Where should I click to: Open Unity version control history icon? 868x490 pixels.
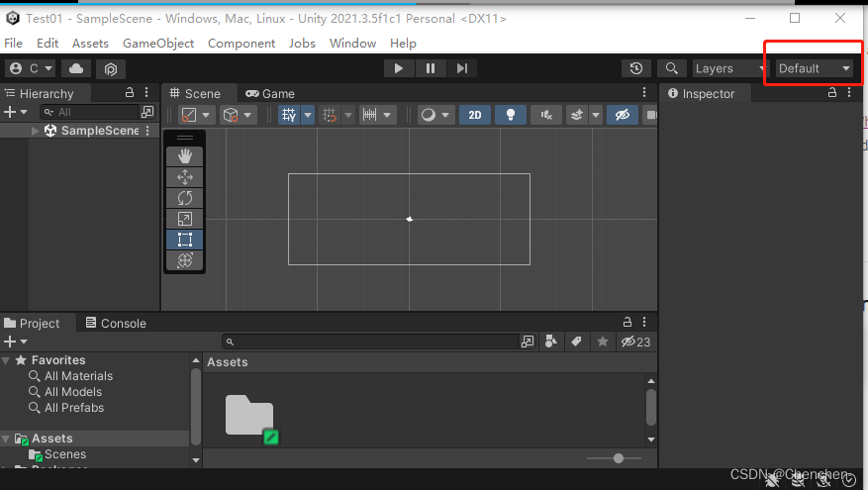click(x=635, y=68)
